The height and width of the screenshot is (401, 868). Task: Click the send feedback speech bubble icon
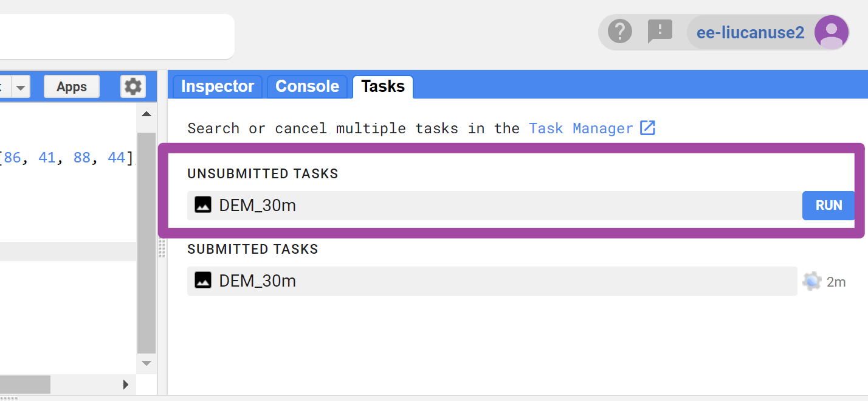tap(660, 31)
